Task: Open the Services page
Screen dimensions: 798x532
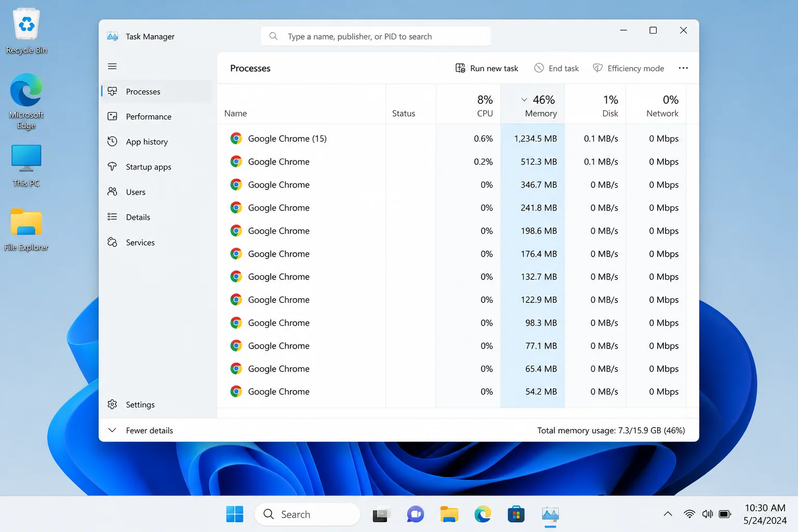Action: tap(156, 242)
